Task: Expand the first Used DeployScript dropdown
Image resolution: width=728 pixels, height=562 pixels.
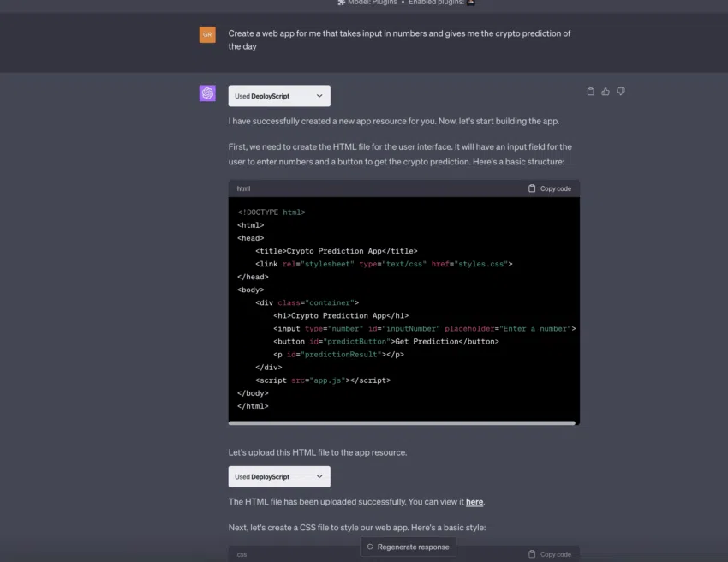Action: click(x=279, y=96)
